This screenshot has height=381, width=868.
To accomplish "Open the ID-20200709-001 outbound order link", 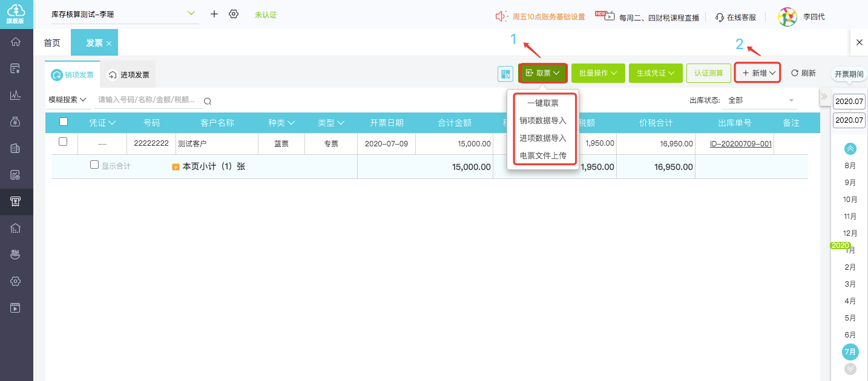I will (x=743, y=144).
